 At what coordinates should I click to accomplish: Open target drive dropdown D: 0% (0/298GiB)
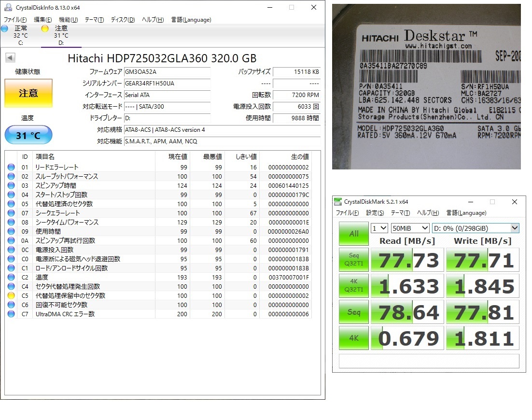[x=476, y=228]
